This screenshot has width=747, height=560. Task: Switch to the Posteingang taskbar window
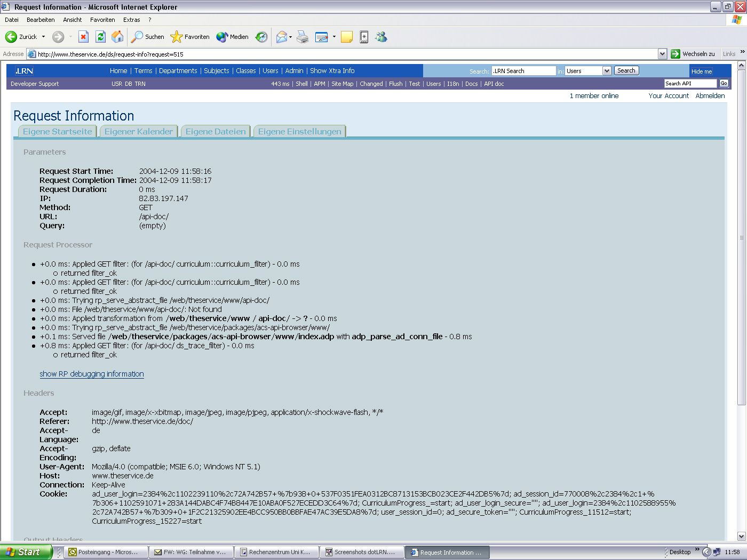click(106, 552)
